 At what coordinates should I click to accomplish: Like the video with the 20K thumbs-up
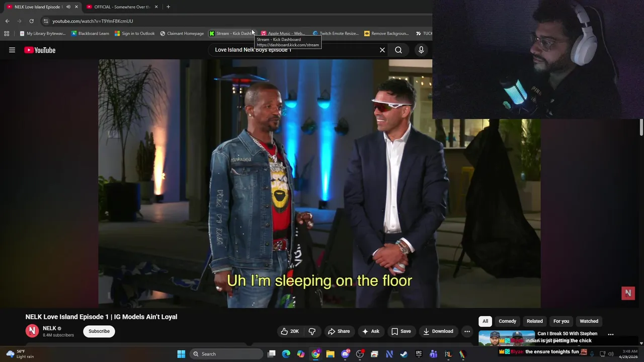pyautogui.click(x=290, y=331)
